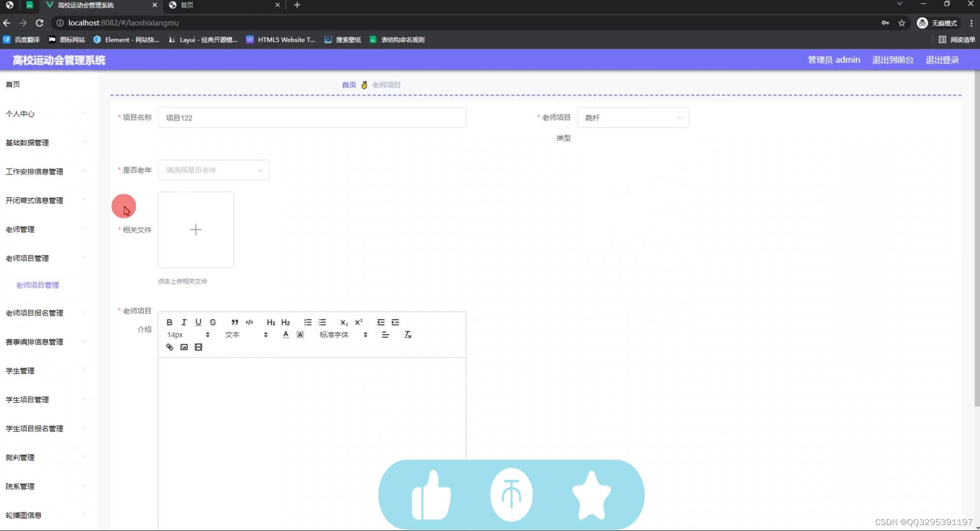Viewport: 980px width, 531px height.
Task: Open a new browser tab
Action: 297,5
